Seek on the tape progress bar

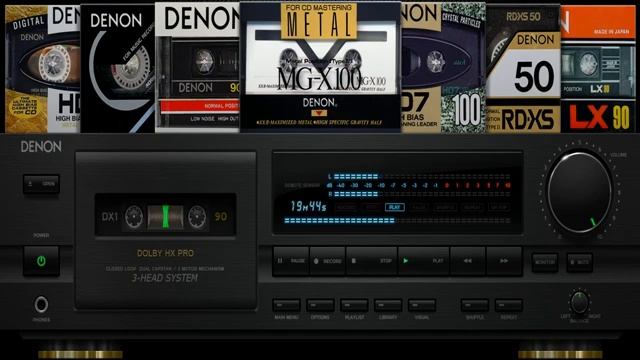pyautogui.click(x=397, y=220)
